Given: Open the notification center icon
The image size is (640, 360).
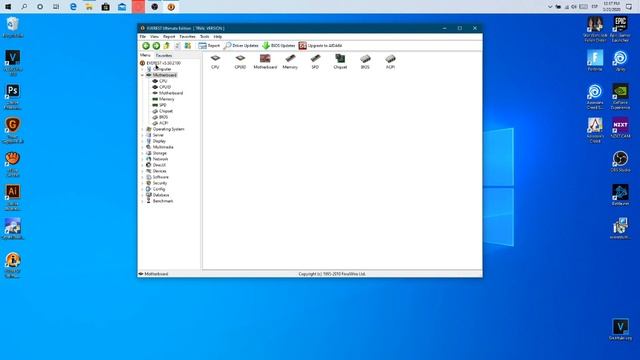Looking at the screenshot, I should (x=629, y=7).
